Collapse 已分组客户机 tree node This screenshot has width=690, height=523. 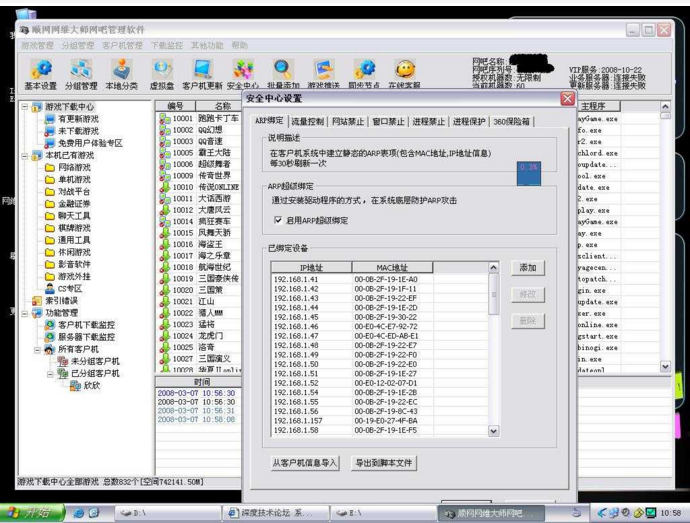(50, 374)
